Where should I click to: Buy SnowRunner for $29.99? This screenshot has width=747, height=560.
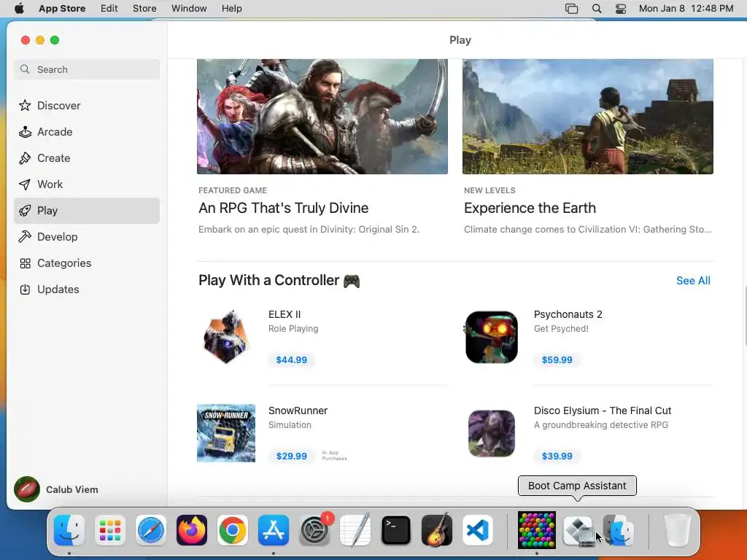coord(292,456)
